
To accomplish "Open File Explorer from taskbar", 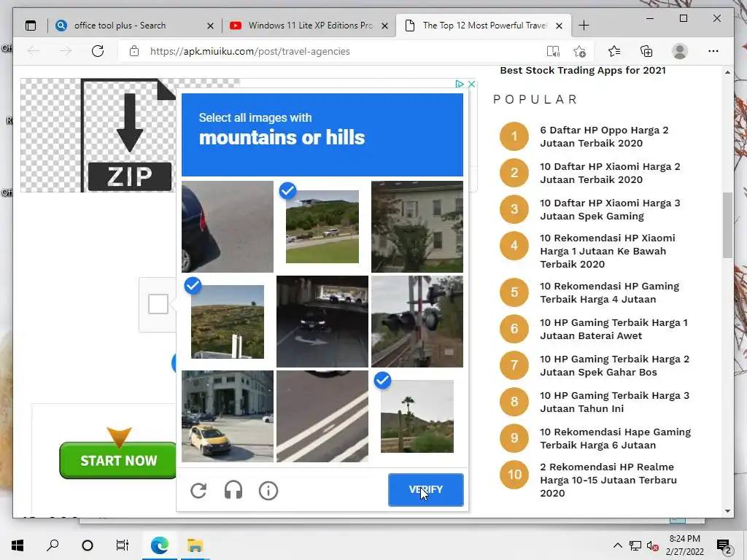I will point(195,545).
